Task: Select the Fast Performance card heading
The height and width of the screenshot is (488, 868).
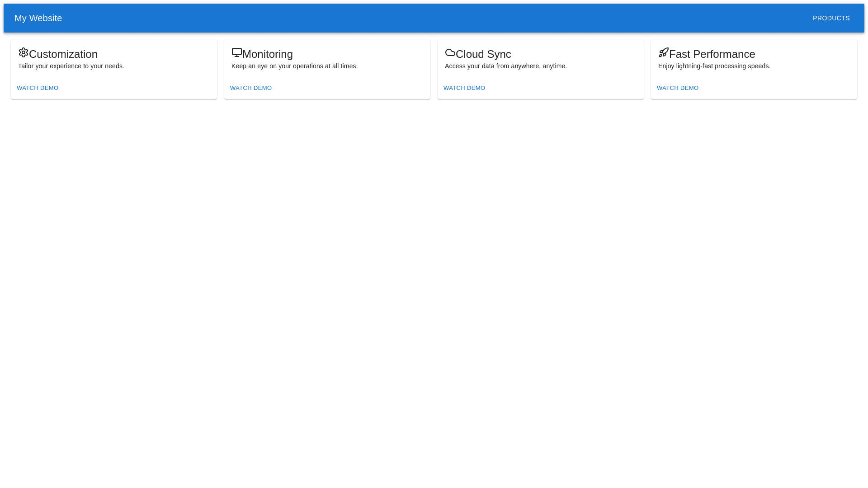Action: [x=712, y=54]
